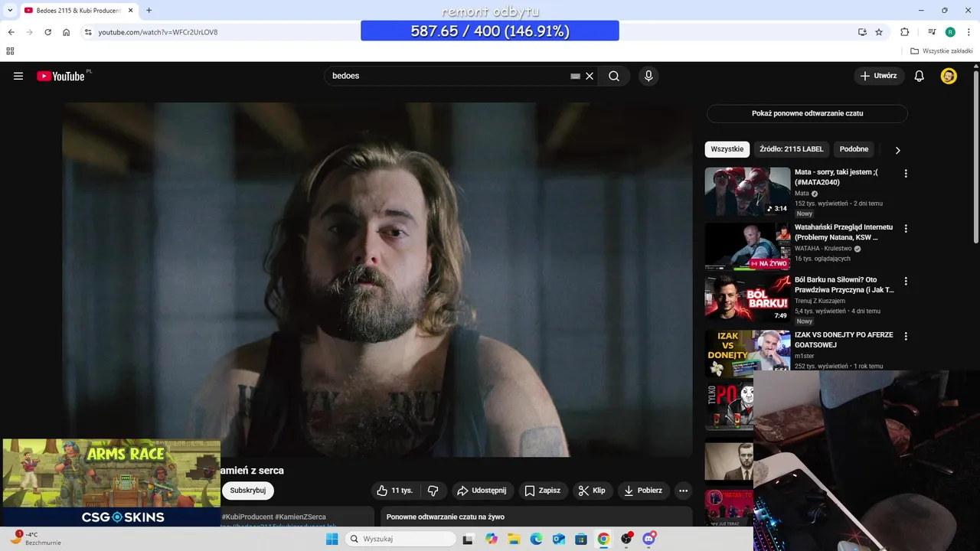Open the Watahański Przegląd Internetu live thumbnail
This screenshot has height=551, width=980.
[x=747, y=246]
